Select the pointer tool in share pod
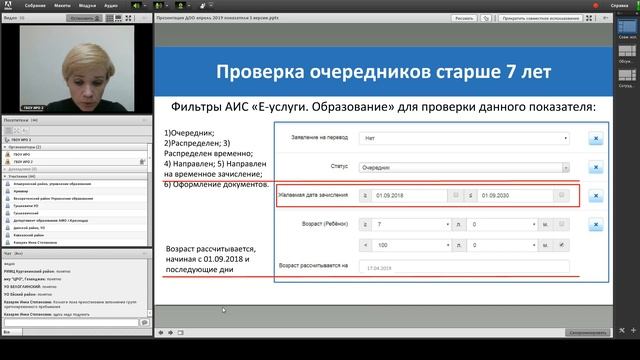640x360 pixels. [486, 18]
